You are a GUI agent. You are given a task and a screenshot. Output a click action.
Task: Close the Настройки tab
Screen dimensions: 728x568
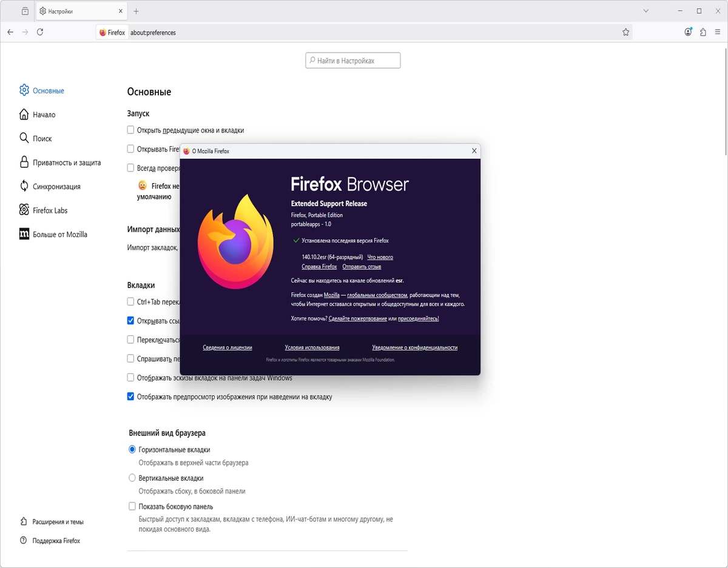[121, 11]
